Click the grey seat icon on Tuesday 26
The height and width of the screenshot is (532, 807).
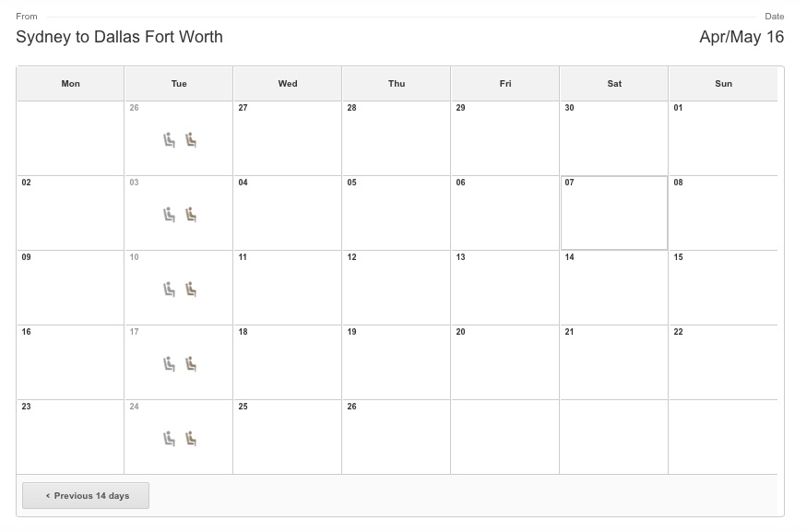(170, 140)
